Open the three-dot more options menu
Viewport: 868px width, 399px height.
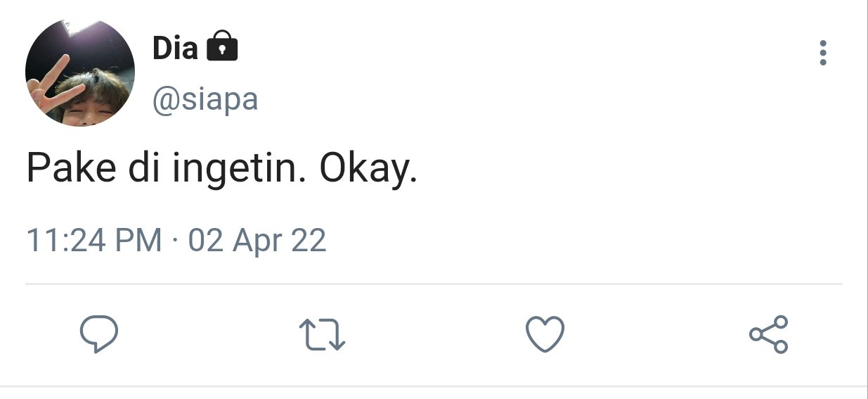coord(823,53)
